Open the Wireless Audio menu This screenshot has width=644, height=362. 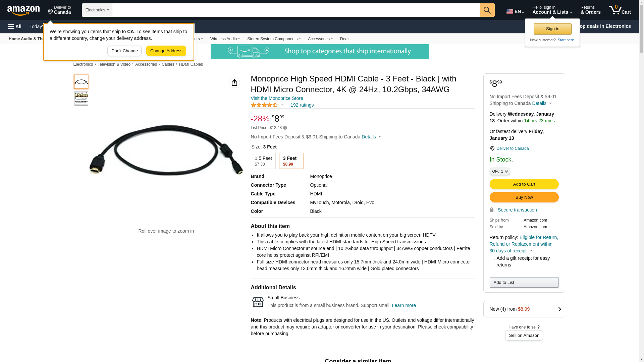tap(225, 39)
